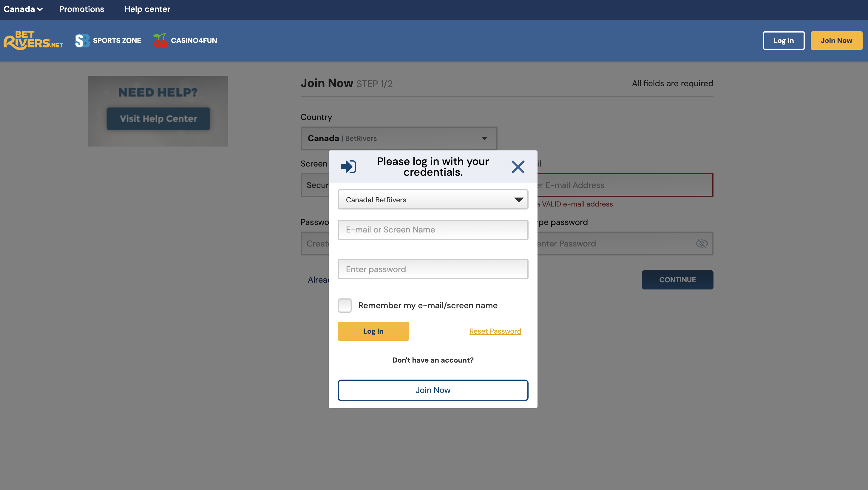Open the Help center menu item
This screenshot has width=868, height=490.
click(x=147, y=9)
